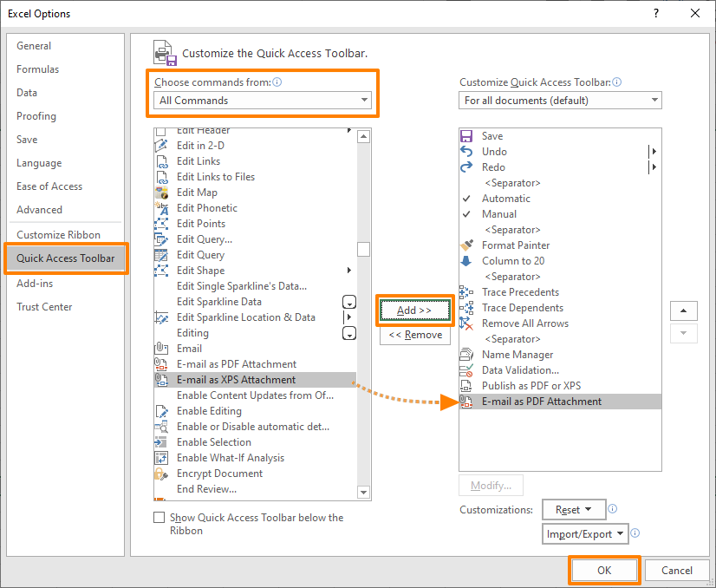Click the Save icon in toolbar list
Viewport: 716px width, 588px height.
(x=466, y=136)
